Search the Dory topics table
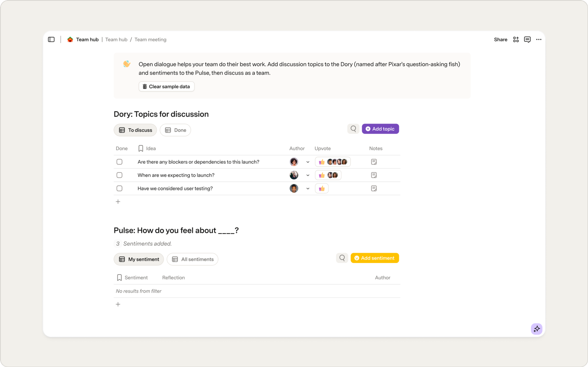Screen dimensions: 588x367 click(x=353, y=129)
